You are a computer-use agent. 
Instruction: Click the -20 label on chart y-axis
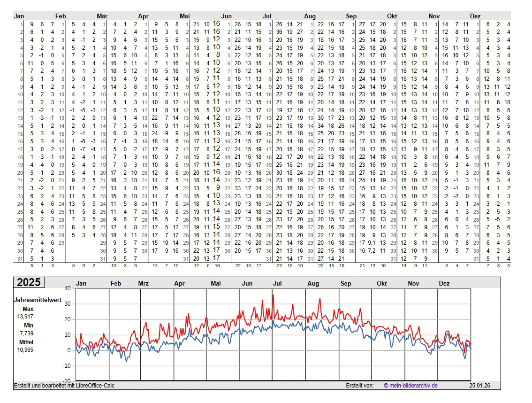[66, 381]
